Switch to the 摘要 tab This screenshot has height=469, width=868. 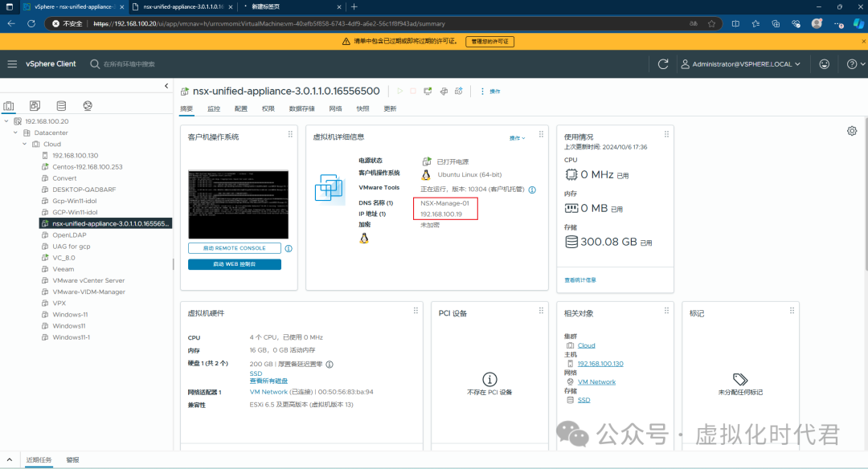tap(186, 109)
